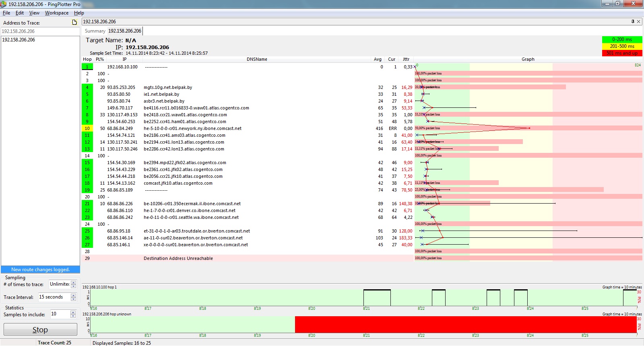
Task: Select hop 26 green box for 68.85.146.14
Action: click(87, 238)
